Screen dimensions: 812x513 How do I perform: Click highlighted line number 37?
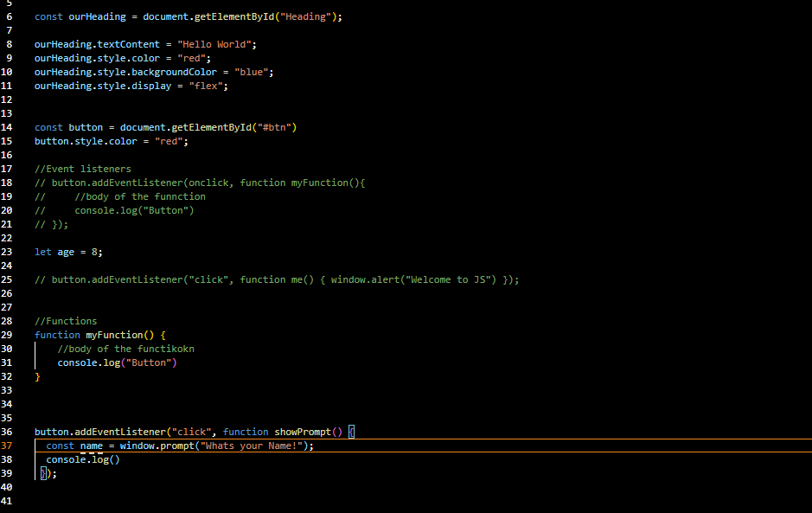(6, 446)
